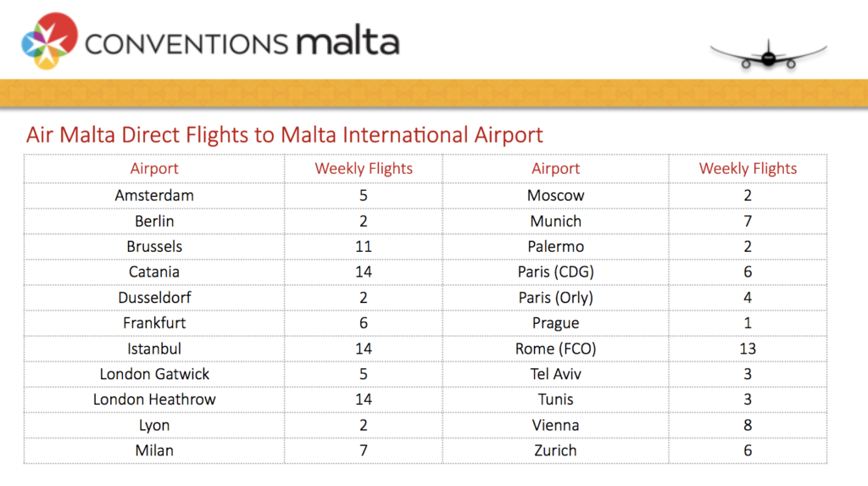This screenshot has width=868, height=486.
Task: Click the Rome (FCO) airport cell
Action: pos(555,349)
